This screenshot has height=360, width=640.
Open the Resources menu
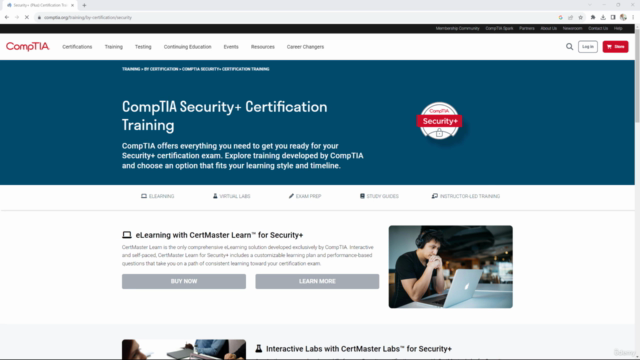click(262, 47)
